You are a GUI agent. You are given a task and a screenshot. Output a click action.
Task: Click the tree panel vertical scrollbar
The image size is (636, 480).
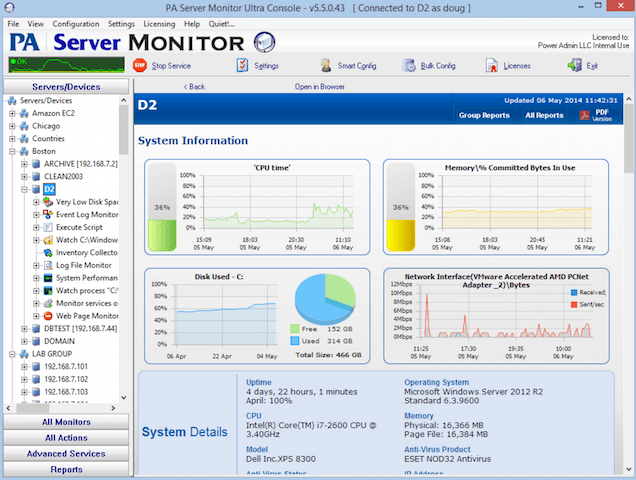pos(124,130)
